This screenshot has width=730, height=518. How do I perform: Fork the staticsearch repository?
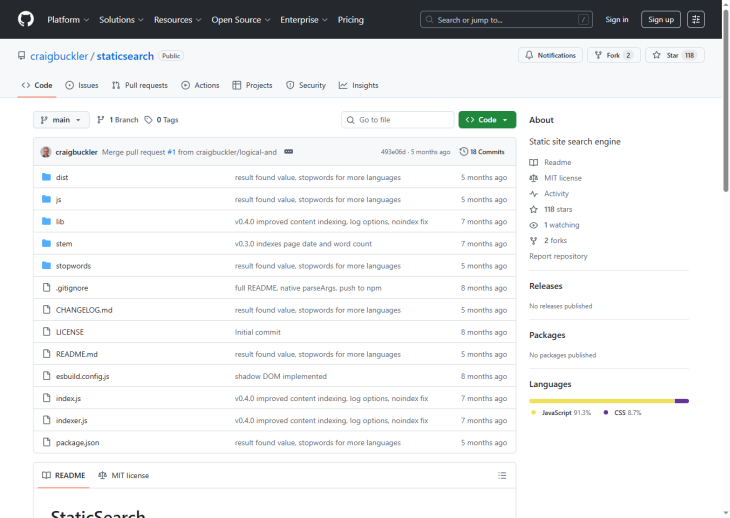pos(612,55)
